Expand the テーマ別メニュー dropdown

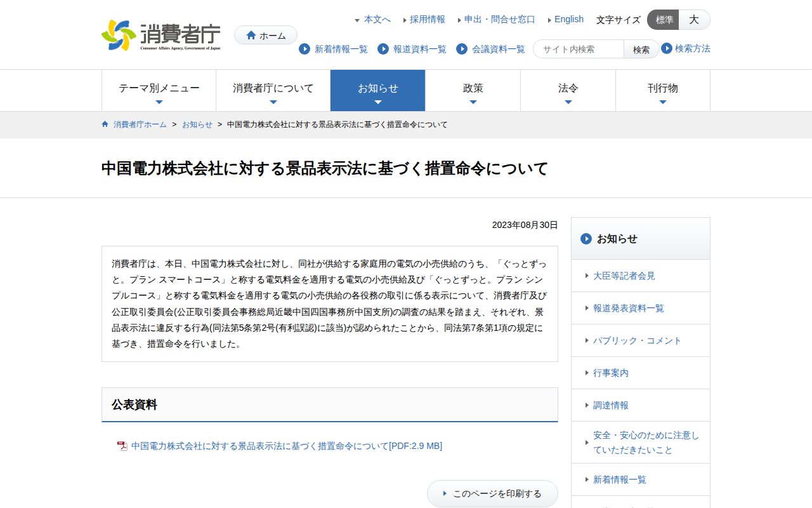tap(159, 91)
